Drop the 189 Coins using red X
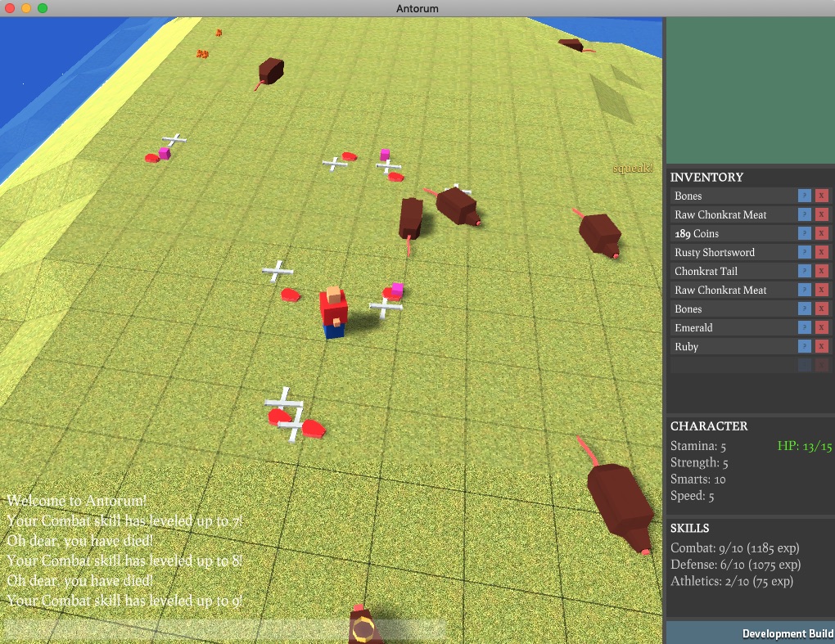Image resolution: width=835 pixels, height=644 pixels. point(821,234)
